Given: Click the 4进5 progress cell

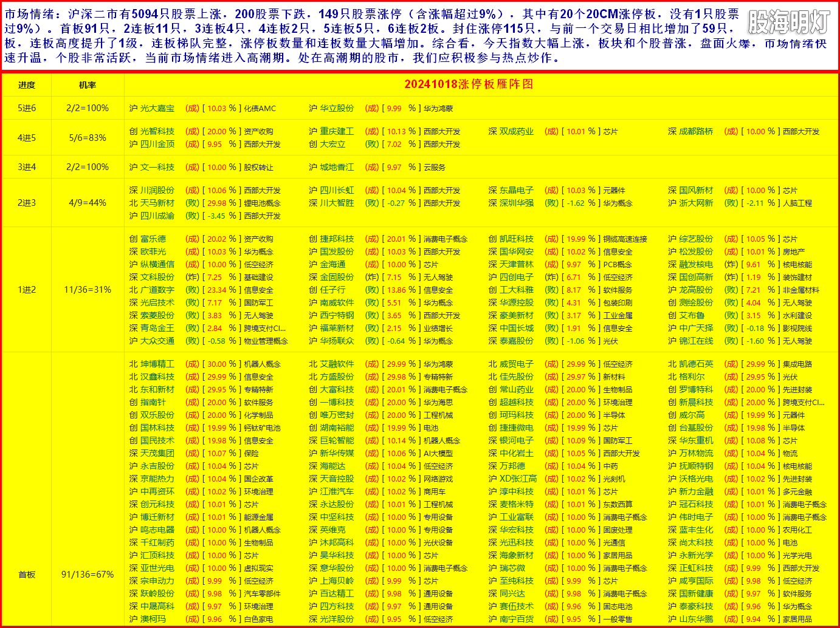Looking at the screenshot, I should point(27,138).
